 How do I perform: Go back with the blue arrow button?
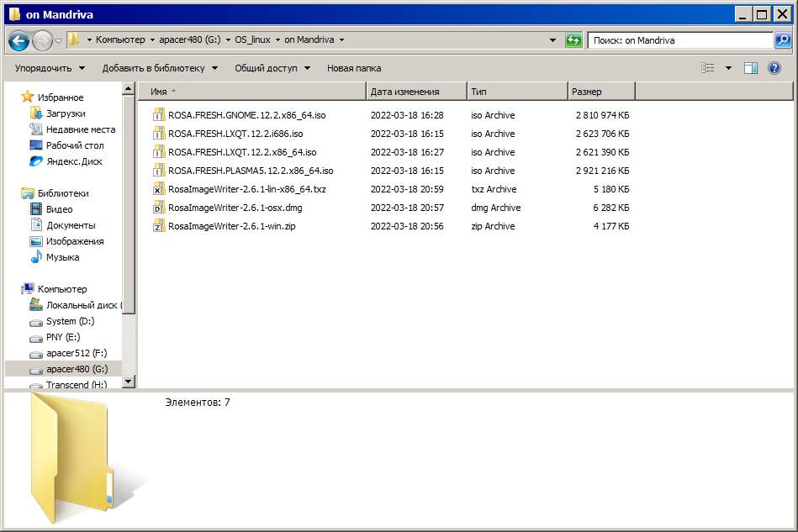tap(18, 40)
